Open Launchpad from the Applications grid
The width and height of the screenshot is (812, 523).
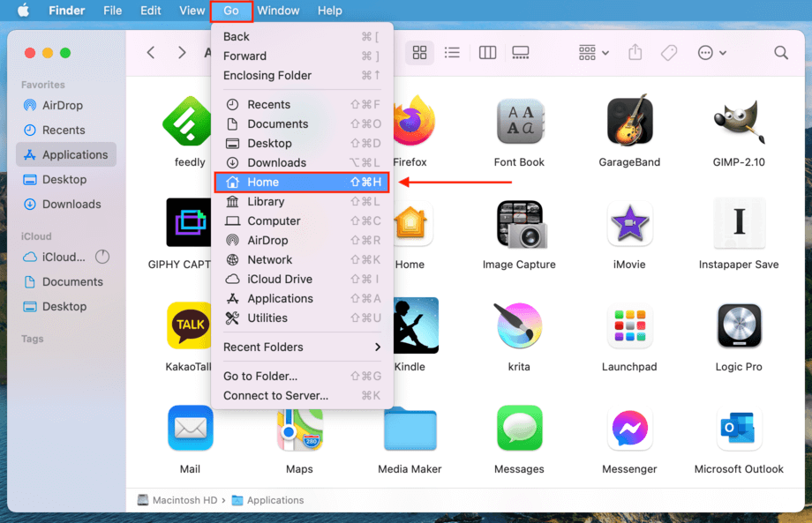click(x=629, y=326)
